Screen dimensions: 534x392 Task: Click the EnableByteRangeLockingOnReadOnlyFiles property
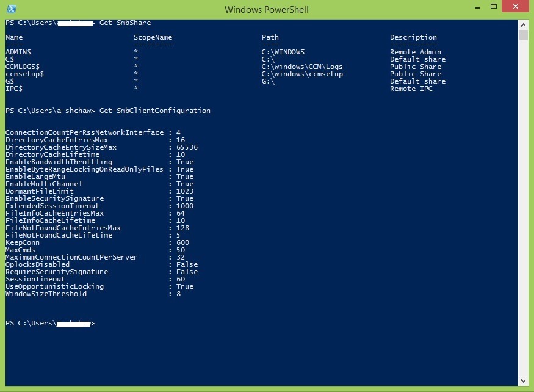84,169
